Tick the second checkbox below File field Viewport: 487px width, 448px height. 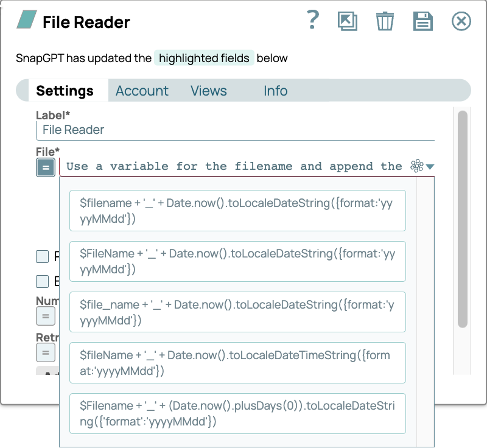42,281
